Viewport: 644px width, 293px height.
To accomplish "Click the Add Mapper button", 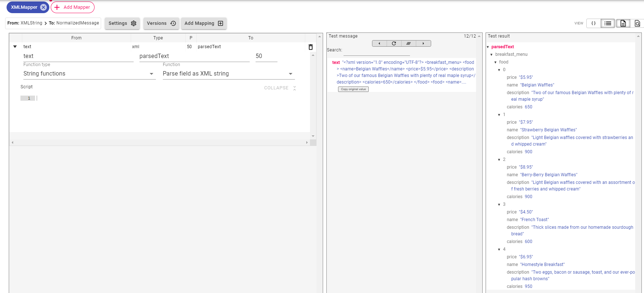I will pos(73,7).
